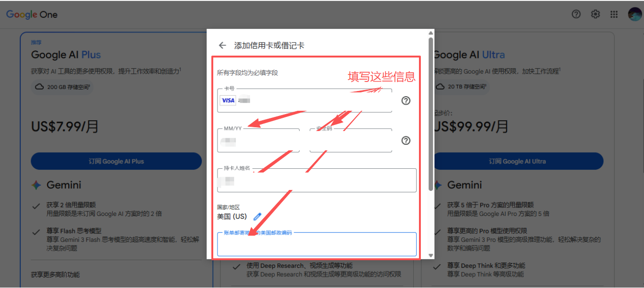Viewport: 644px width, 288px height.
Task: Focus the card number input field
Action: [x=304, y=100]
